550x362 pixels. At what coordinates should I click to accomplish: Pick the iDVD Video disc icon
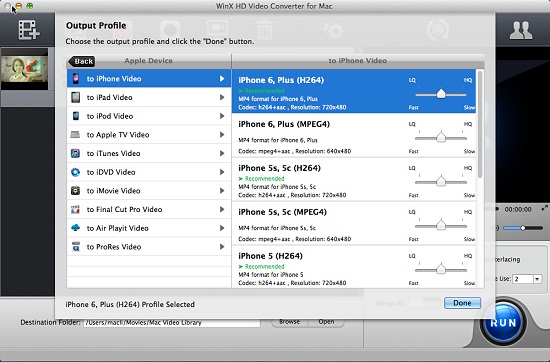[75, 172]
